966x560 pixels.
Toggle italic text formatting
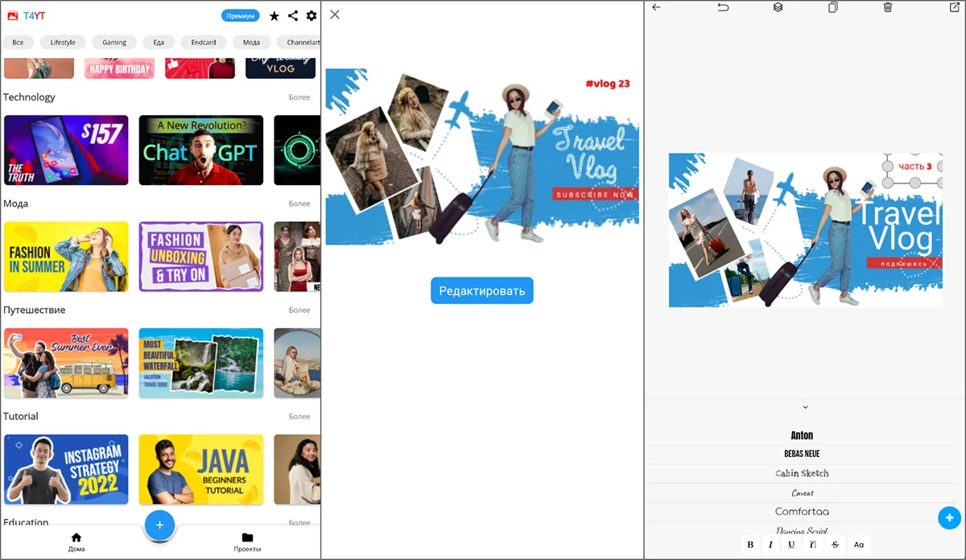click(770, 545)
